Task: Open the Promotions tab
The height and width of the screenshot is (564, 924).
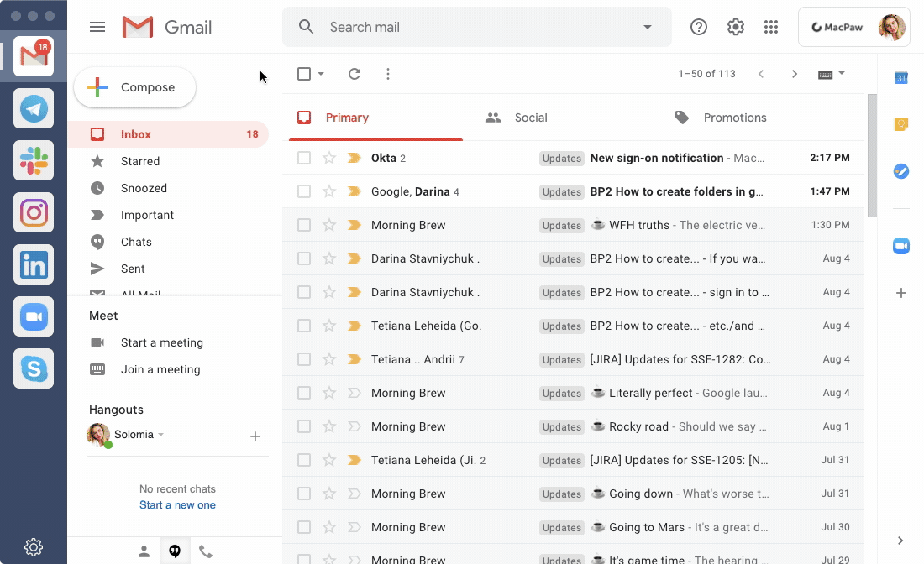Action: click(734, 117)
